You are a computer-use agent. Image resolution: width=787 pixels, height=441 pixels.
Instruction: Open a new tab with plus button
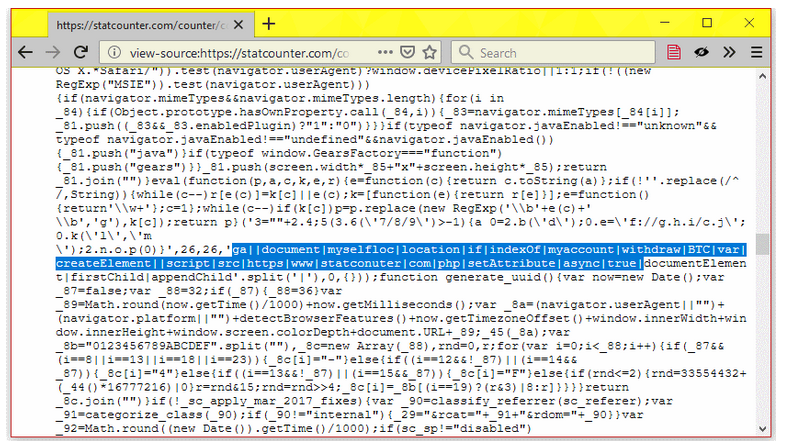pos(269,24)
